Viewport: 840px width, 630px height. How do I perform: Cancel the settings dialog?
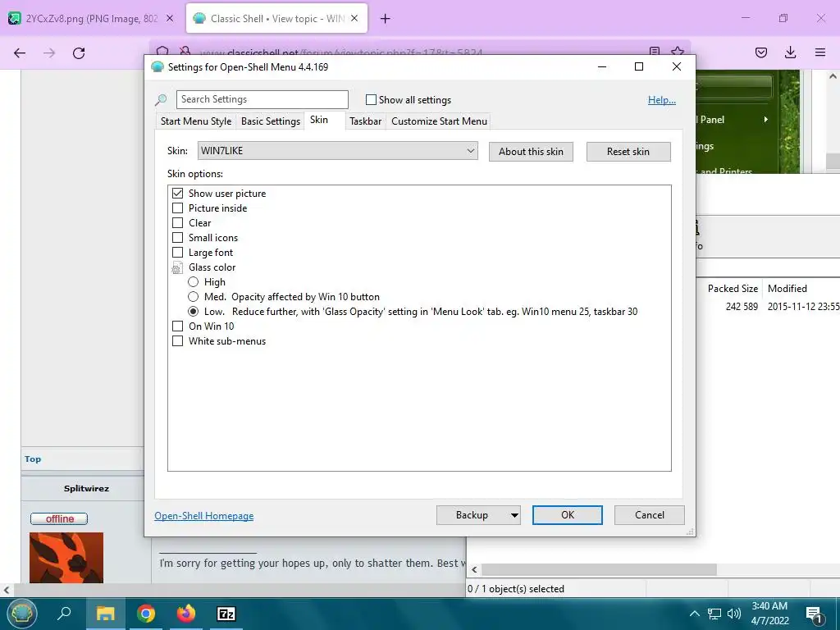(x=650, y=515)
